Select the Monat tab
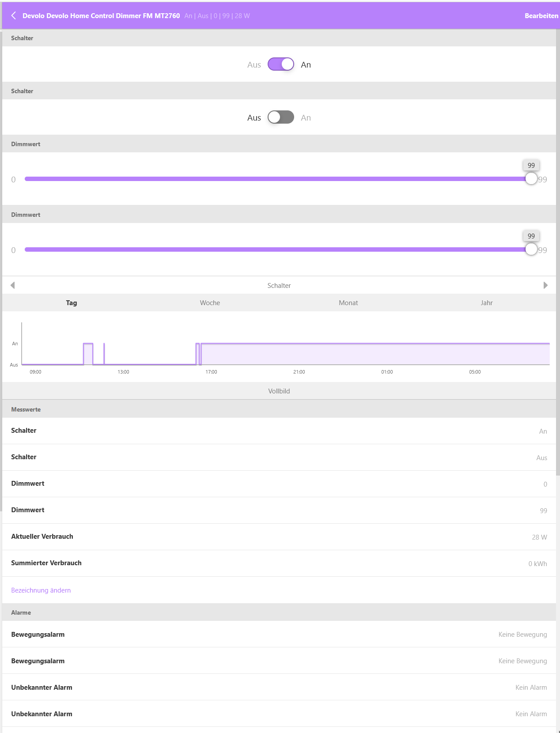 pyautogui.click(x=348, y=303)
